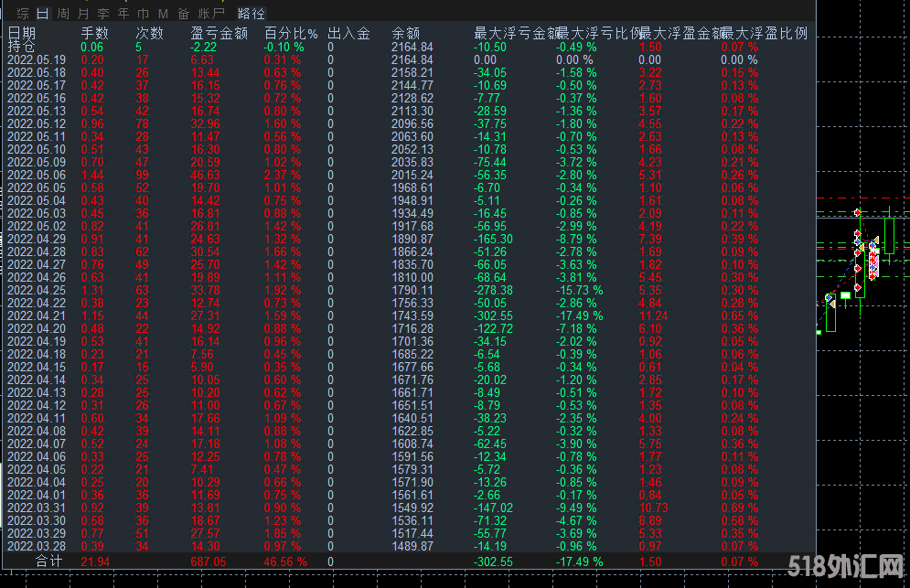Click the 2.37 % percentage value
This screenshot has width=910, height=588.
pos(282,175)
